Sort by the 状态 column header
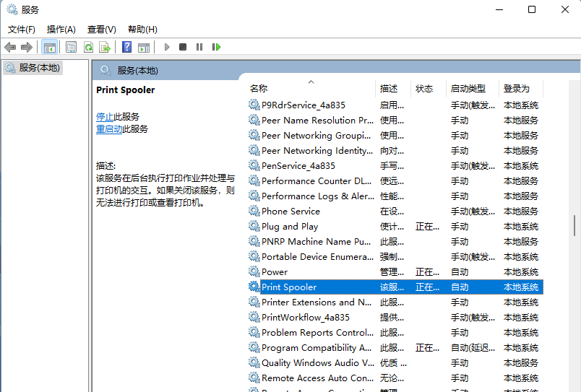581x392 pixels. (x=429, y=89)
